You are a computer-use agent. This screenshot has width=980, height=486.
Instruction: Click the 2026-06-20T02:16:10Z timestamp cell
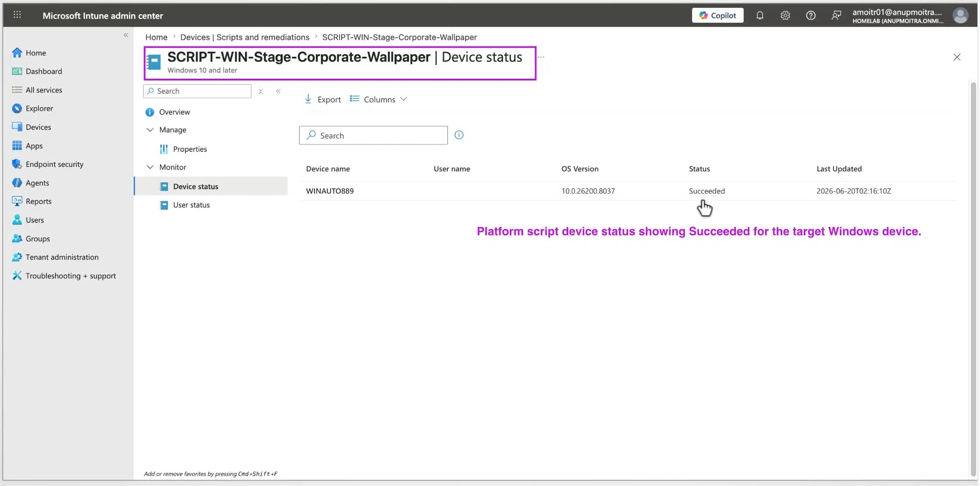click(854, 191)
